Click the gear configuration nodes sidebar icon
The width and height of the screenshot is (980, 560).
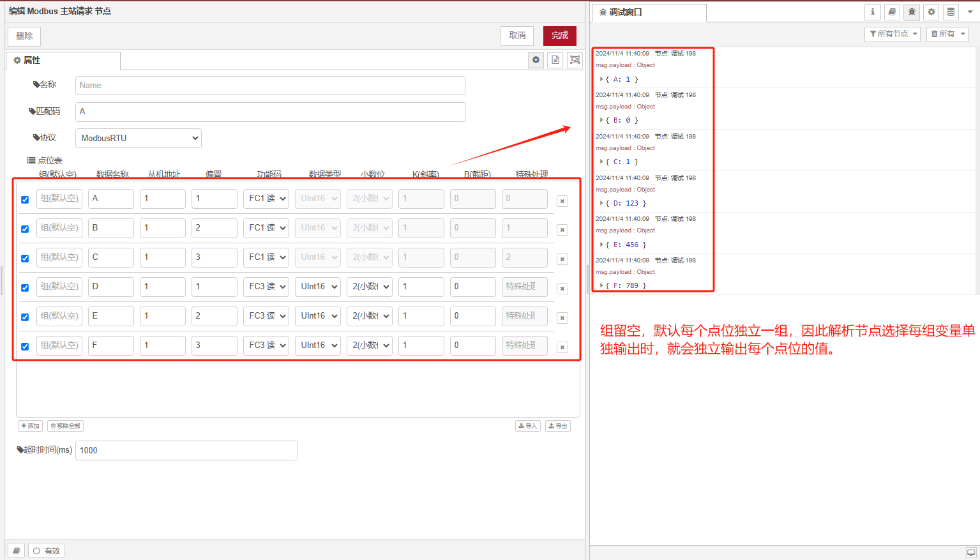[x=931, y=12]
